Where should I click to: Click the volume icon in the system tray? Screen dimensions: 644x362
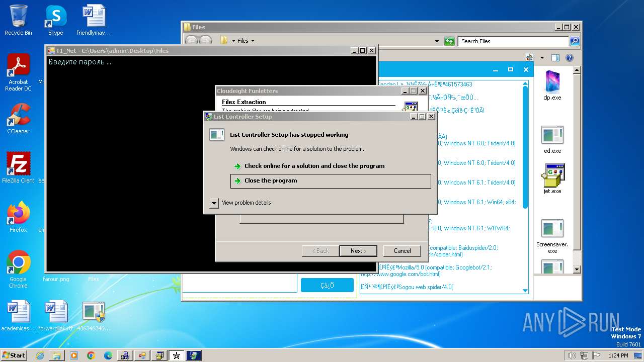click(x=572, y=355)
